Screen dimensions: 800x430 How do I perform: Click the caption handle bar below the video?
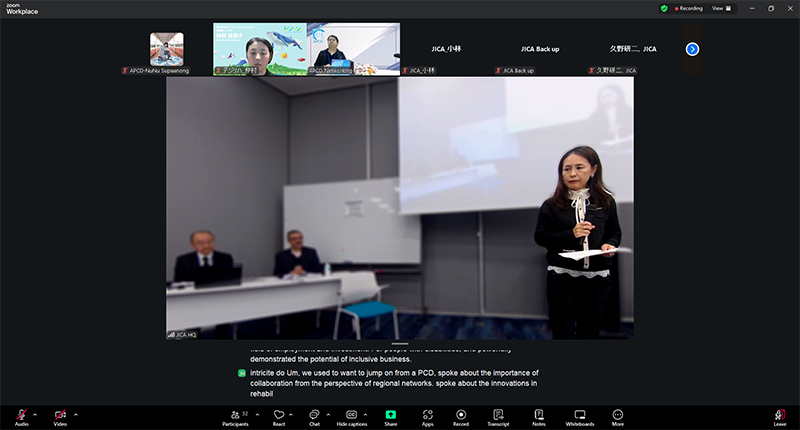(400, 344)
